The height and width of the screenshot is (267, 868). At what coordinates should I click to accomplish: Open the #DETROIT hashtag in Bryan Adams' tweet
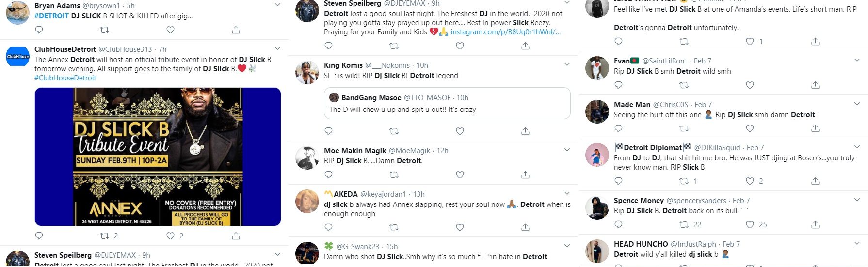click(52, 16)
